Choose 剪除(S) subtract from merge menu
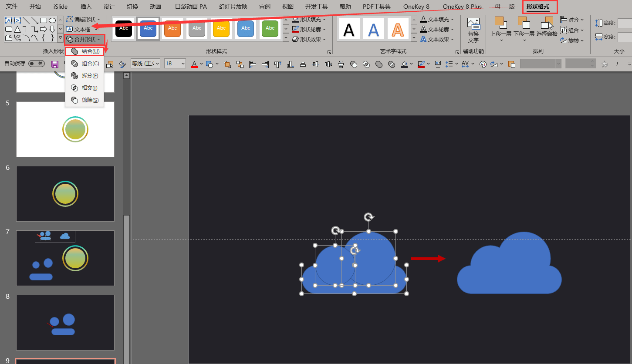Image resolution: width=632 pixels, height=364 pixels. (85, 100)
